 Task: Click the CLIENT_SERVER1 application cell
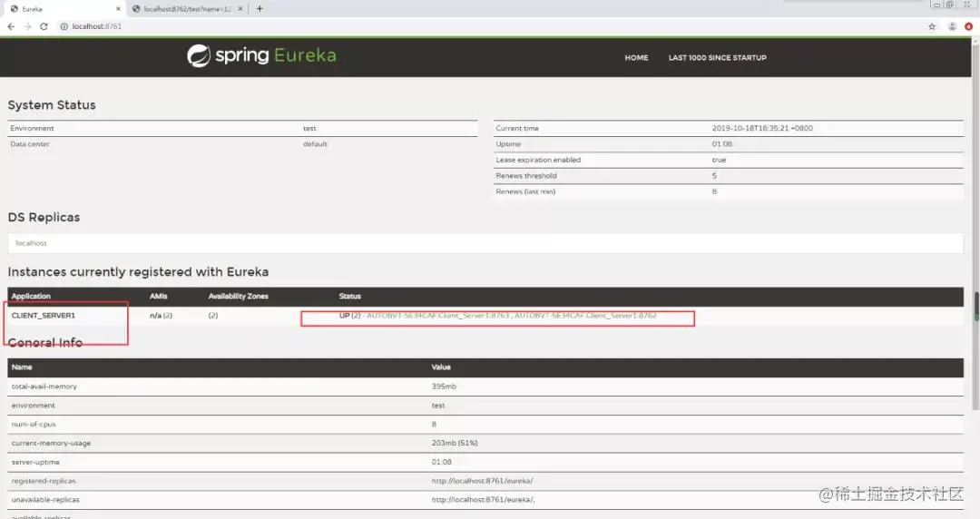(44, 316)
